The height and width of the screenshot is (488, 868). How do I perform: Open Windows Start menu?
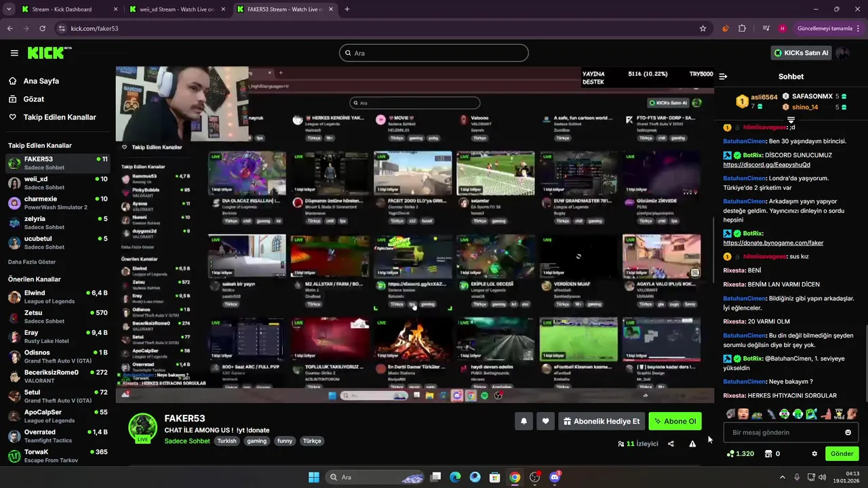[314, 477]
